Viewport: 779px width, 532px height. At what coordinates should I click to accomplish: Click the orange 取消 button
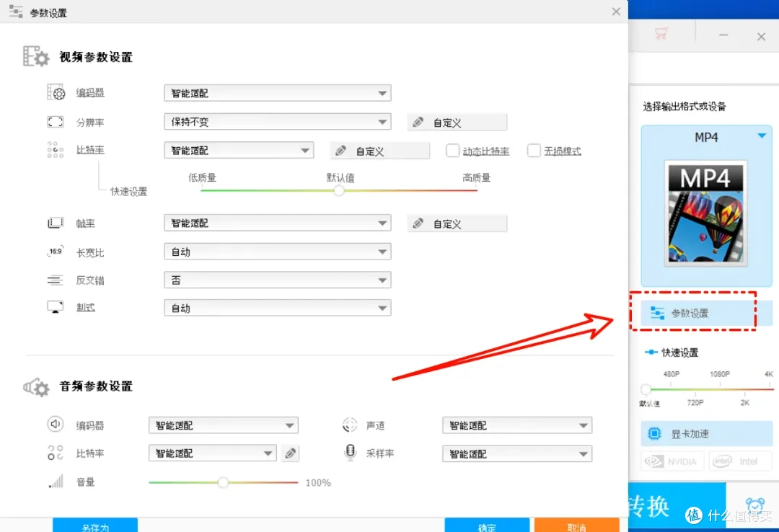pyautogui.click(x=577, y=525)
